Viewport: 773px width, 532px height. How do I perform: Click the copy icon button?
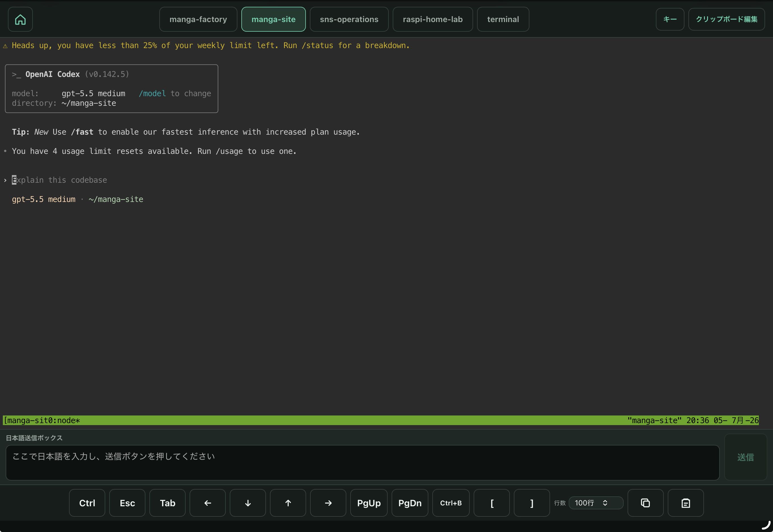pyautogui.click(x=646, y=503)
